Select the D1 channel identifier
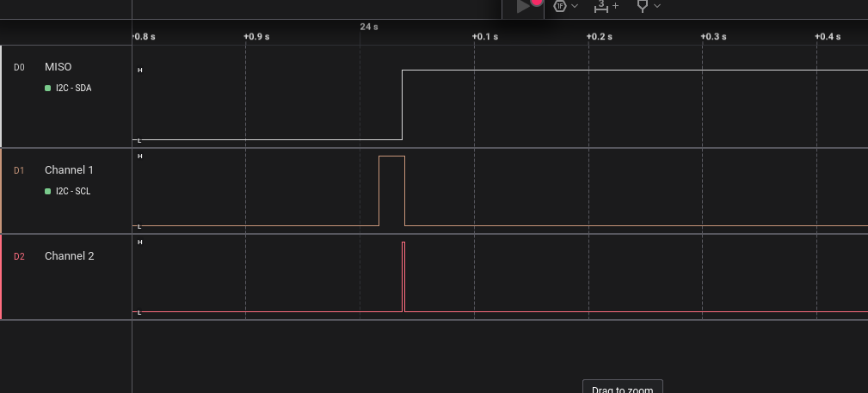 tap(19, 170)
